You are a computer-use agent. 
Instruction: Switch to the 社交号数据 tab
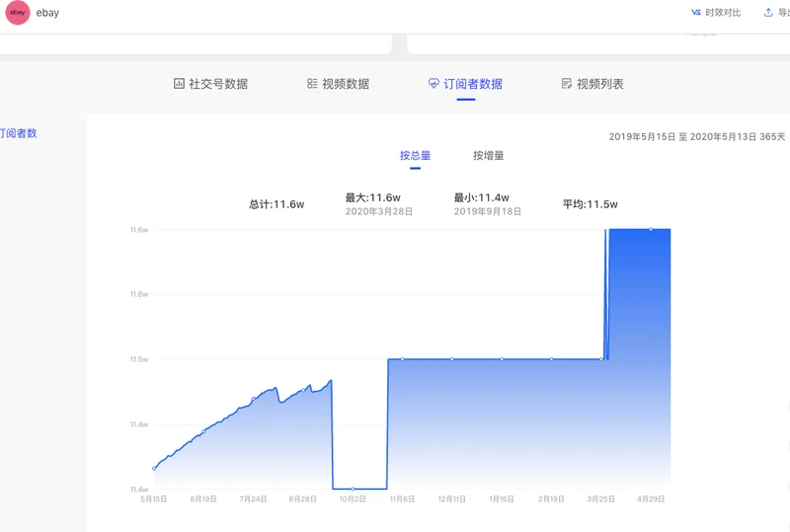click(x=218, y=84)
